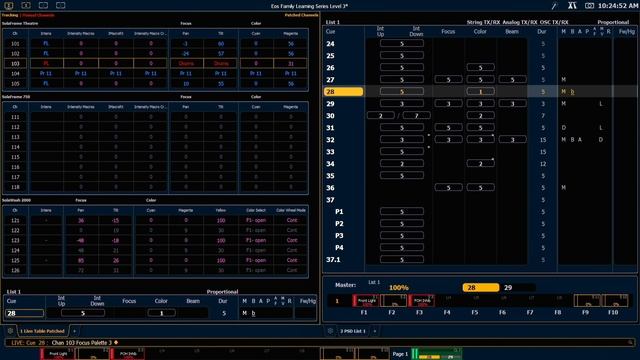Click the Tracking mode label

tap(10, 15)
